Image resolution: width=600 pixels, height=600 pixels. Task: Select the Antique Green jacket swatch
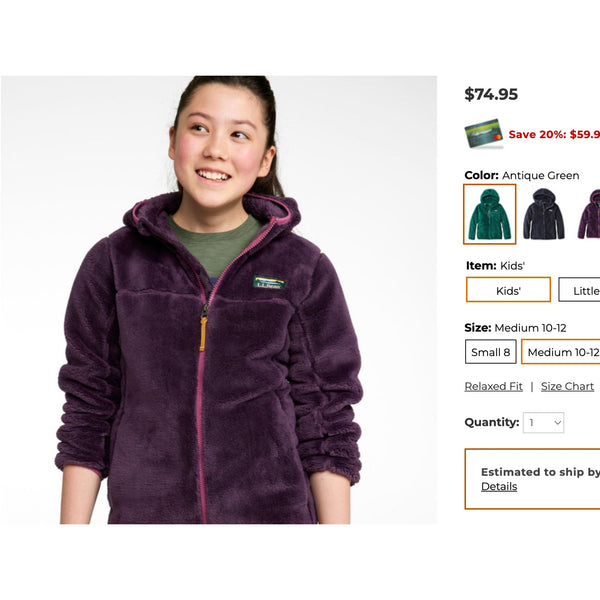pyautogui.click(x=489, y=214)
